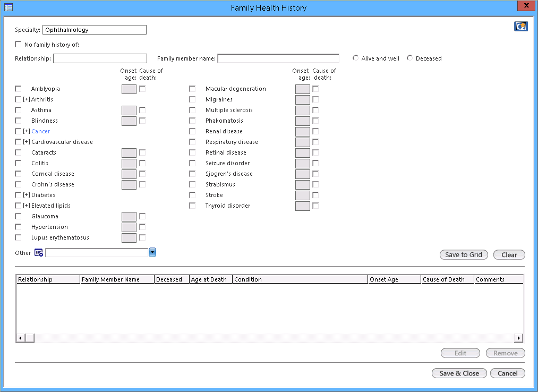Click the Deceased column header
Image resolution: width=538 pixels, height=392 pixels.
point(172,279)
